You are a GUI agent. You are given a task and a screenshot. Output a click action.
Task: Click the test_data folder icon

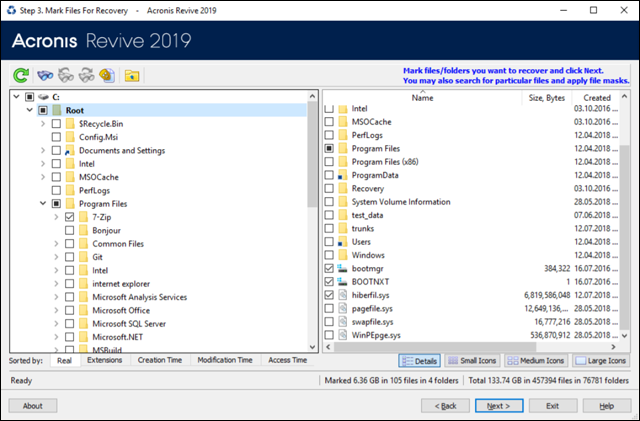point(343,215)
